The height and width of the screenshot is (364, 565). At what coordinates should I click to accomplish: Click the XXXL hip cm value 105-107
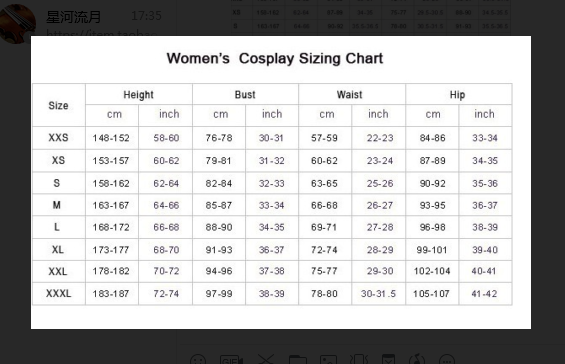coord(431,294)
